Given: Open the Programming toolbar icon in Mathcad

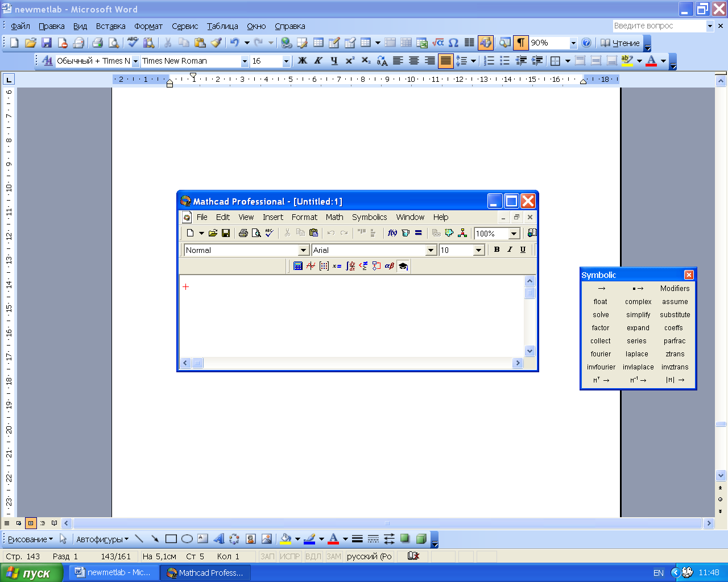Looking at the screenshot, I should coord(377,266).
